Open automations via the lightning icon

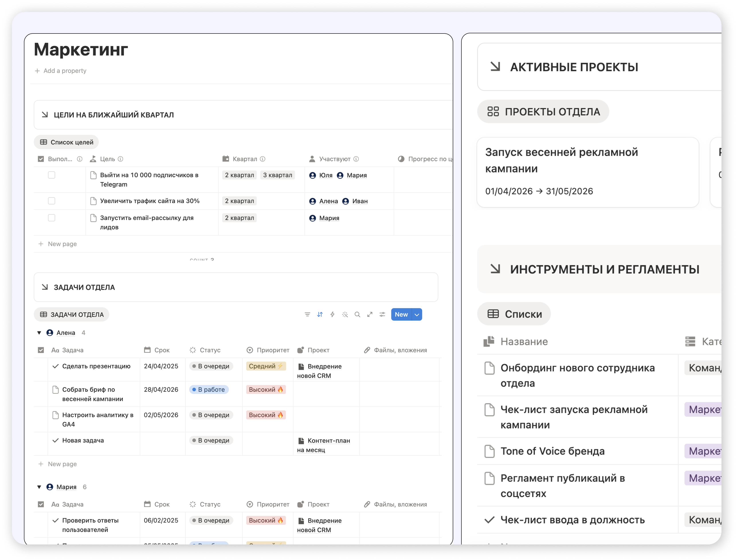(x=332, y=314)
